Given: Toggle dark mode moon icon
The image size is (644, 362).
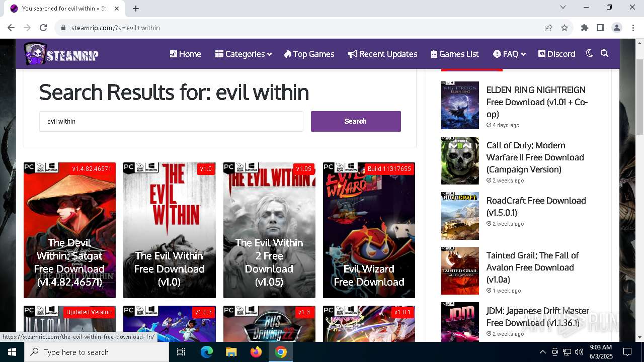Looking at the screenshot, I should [590, 53].
